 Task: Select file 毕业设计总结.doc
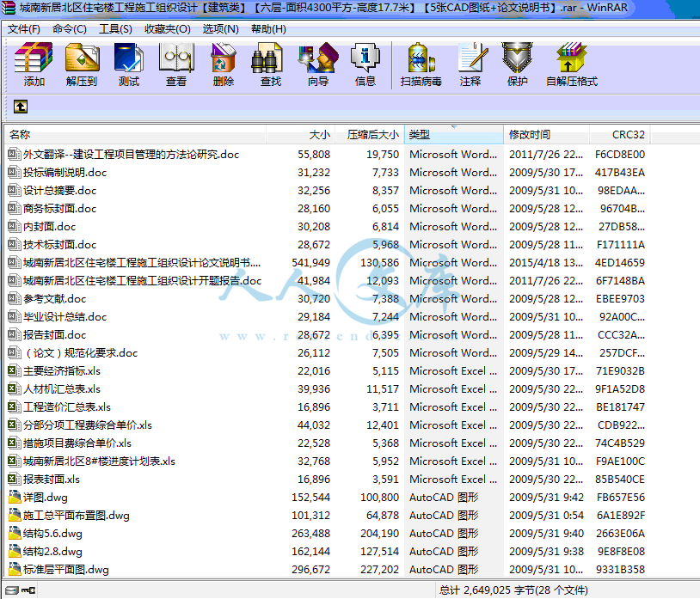64,316
